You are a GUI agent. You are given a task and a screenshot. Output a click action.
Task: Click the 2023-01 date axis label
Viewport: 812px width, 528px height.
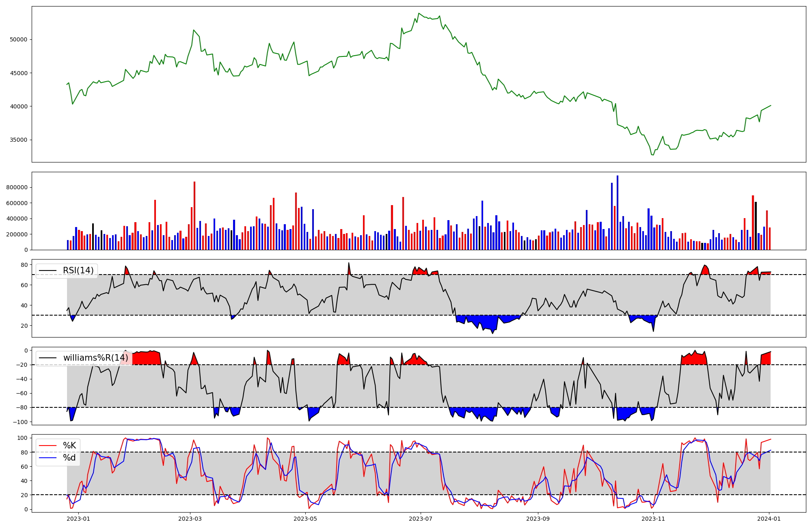[78, 519]
